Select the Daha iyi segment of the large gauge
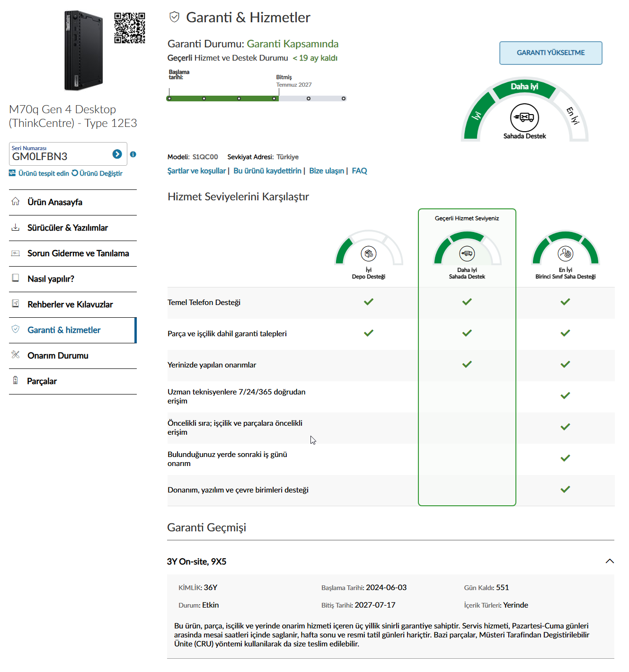The height and width of the screenshot is (672, 629). 524,87
